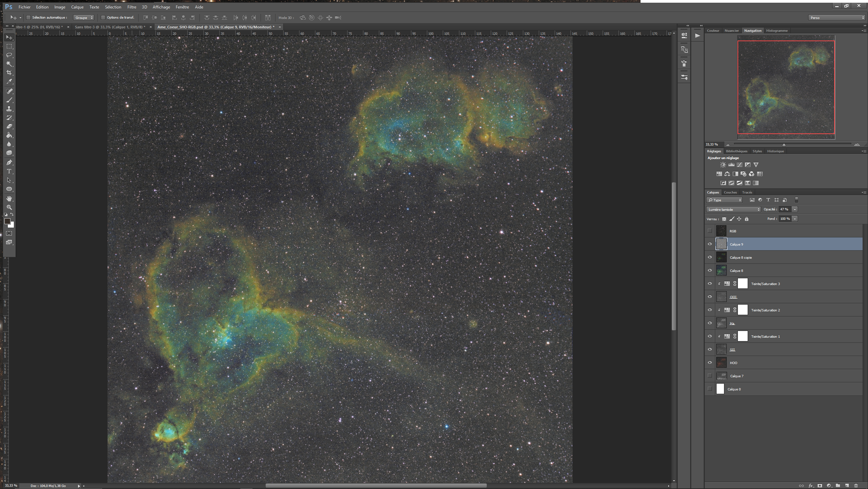Open the Perso workspace dropdown
This screenshot has width=868, height=489.
836,18
